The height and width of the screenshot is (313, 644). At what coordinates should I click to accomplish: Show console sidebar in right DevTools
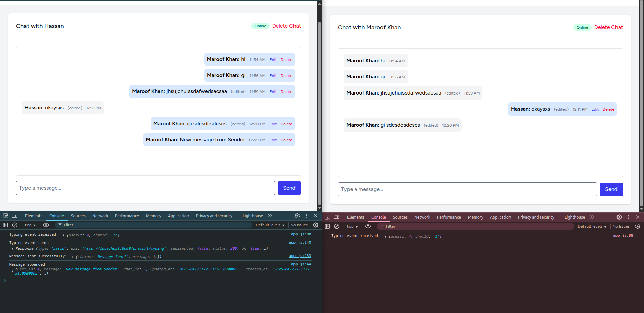[327, 227]
